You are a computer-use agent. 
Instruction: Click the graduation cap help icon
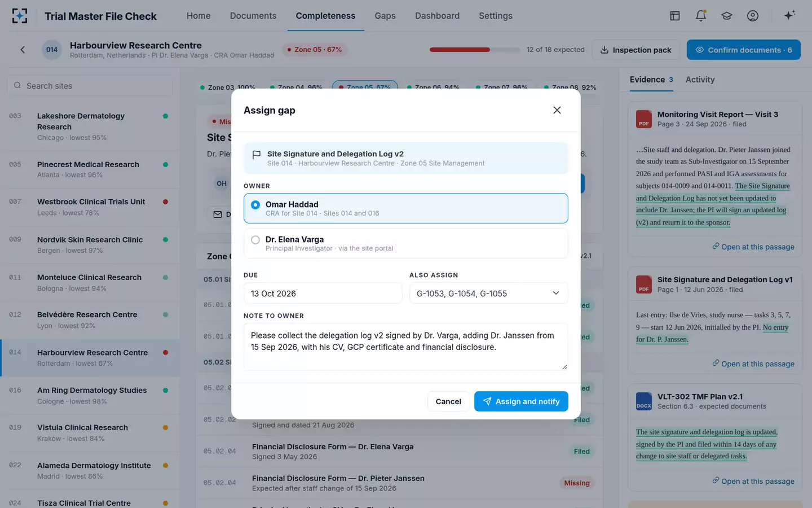click(x=727, y=16)
